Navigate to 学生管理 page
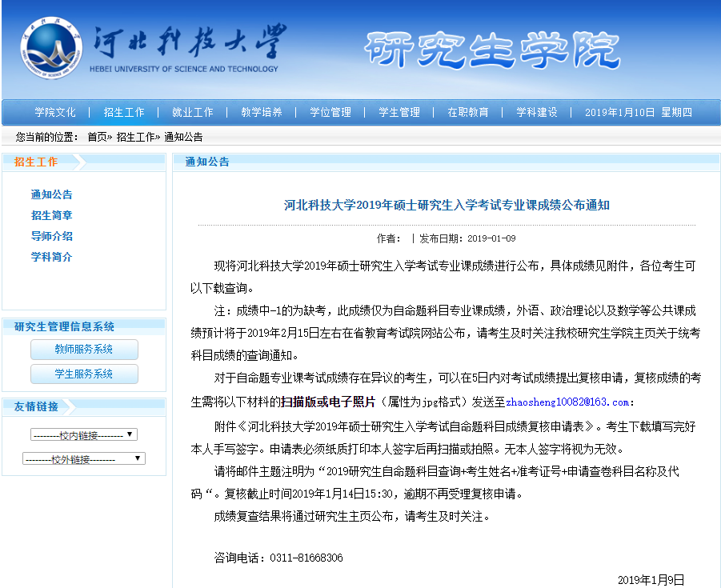The image size is (721, 588). [399, 112]
